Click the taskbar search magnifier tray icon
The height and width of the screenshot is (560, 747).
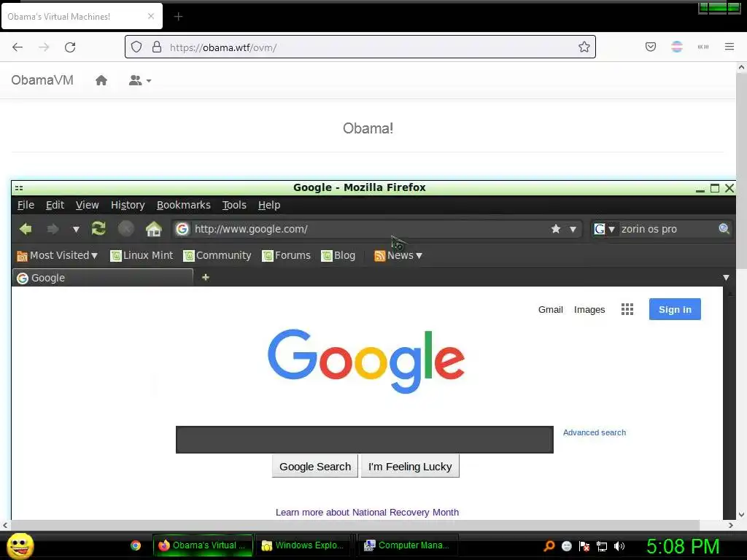coord(549,546)
